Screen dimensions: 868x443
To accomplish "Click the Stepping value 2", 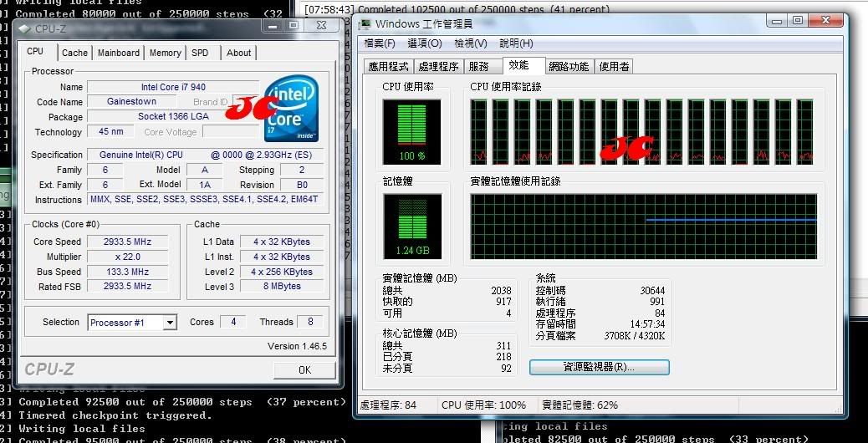I will pyautogui.click(x=302, y=170).
